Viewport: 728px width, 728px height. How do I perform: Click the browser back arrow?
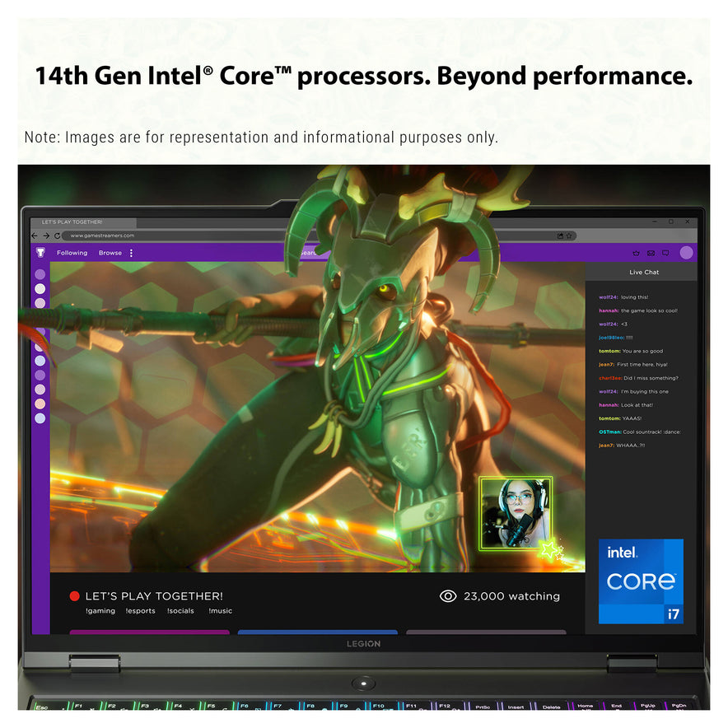(x=36, y=236)
